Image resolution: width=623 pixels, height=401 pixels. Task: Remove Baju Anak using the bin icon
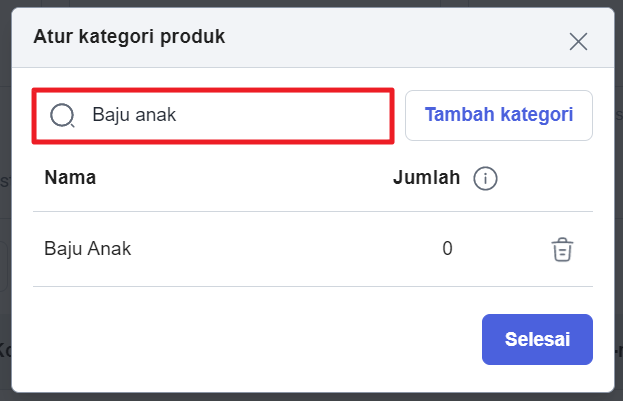(562, 250)
